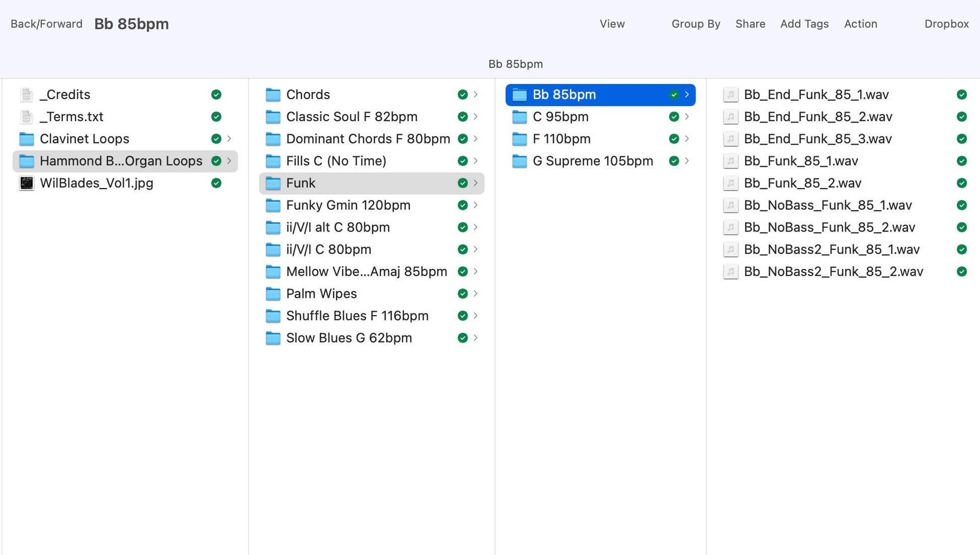Click the Share toolbar button
The width and height of the screenshot is (980, 555).
[750, 24]
